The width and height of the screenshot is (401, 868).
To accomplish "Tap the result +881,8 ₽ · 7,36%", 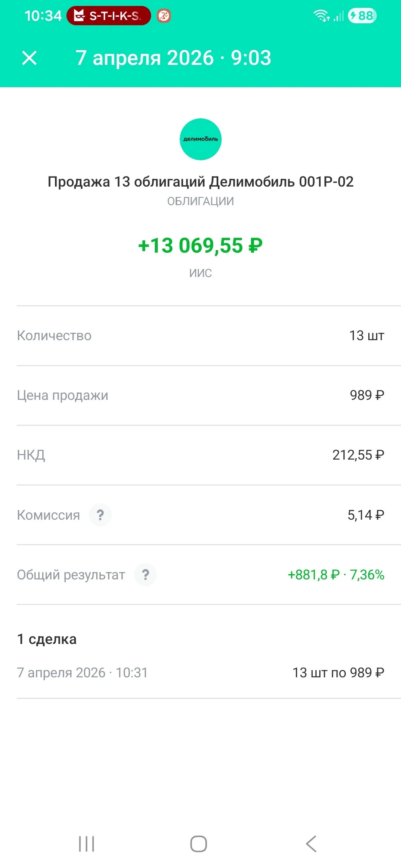I will pyautogui.click(x=336, y=575).
